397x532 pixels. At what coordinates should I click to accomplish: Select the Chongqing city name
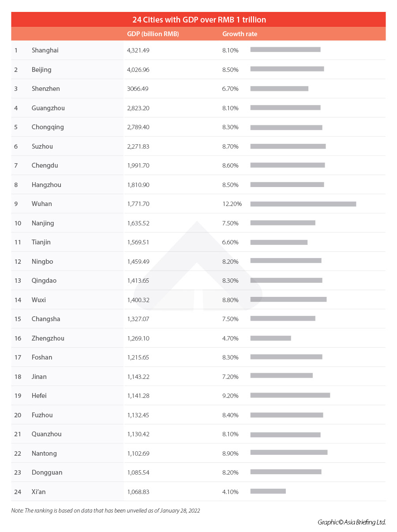tap(48, 127)
